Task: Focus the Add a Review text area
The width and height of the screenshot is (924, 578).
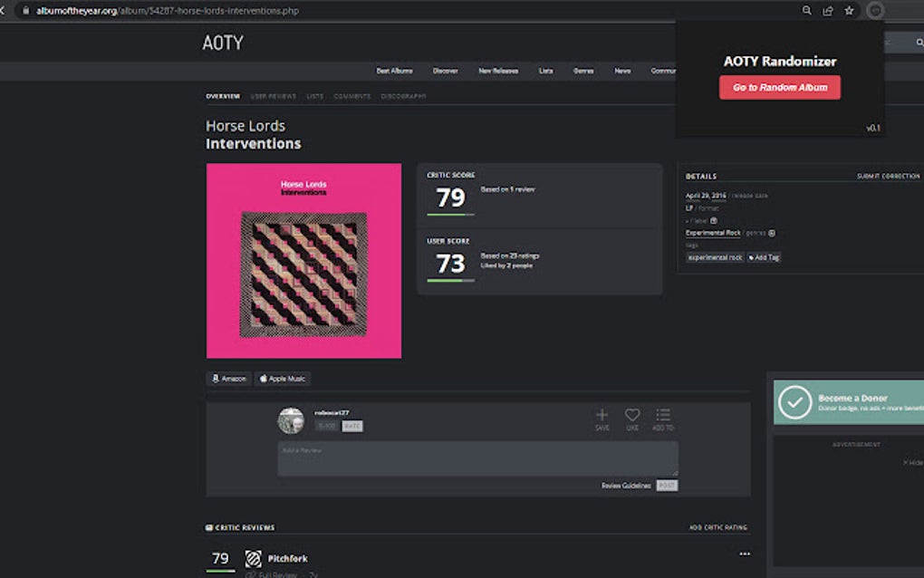Action: [x=478, y=458]
